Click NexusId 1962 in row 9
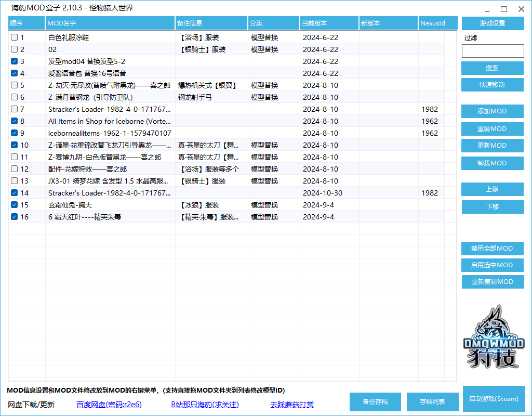 click(x=430, y=133)
